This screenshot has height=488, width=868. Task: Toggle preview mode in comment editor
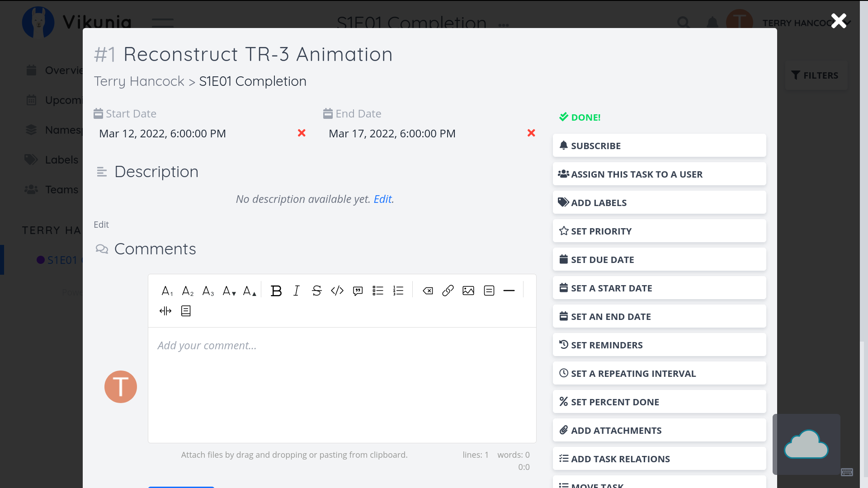(x=186, y=311)
